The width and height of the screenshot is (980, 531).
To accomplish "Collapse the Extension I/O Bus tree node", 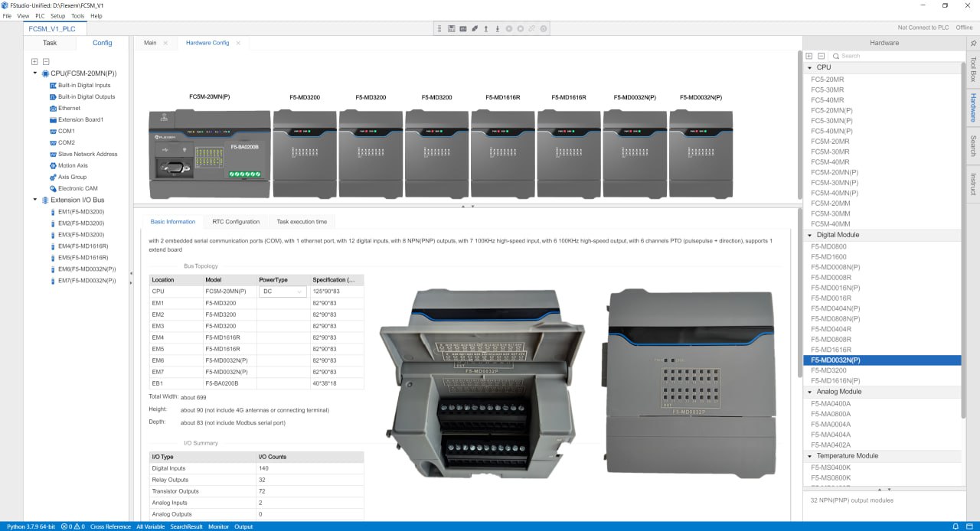I will tap(34, 200).
